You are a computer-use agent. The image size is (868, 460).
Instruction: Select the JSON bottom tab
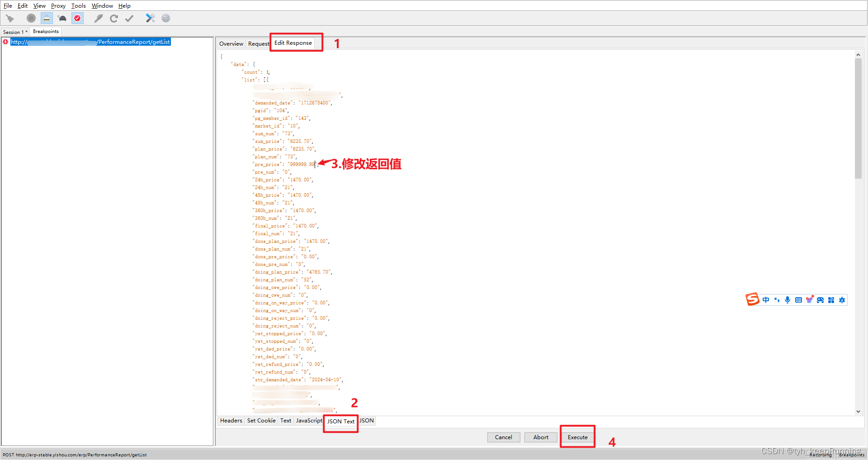point(367,420)
